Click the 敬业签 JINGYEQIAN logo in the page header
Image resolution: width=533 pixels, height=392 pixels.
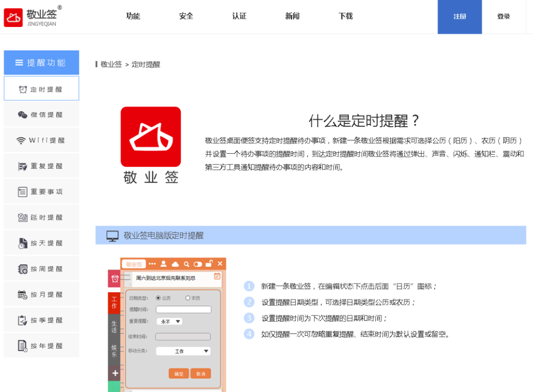tap(33, 16)
